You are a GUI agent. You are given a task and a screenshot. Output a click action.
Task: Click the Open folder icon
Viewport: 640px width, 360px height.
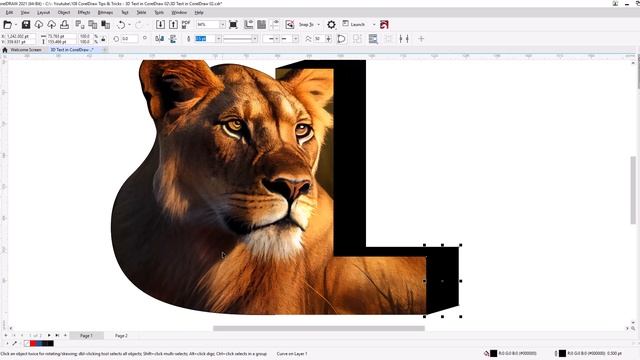click(7, 25)
